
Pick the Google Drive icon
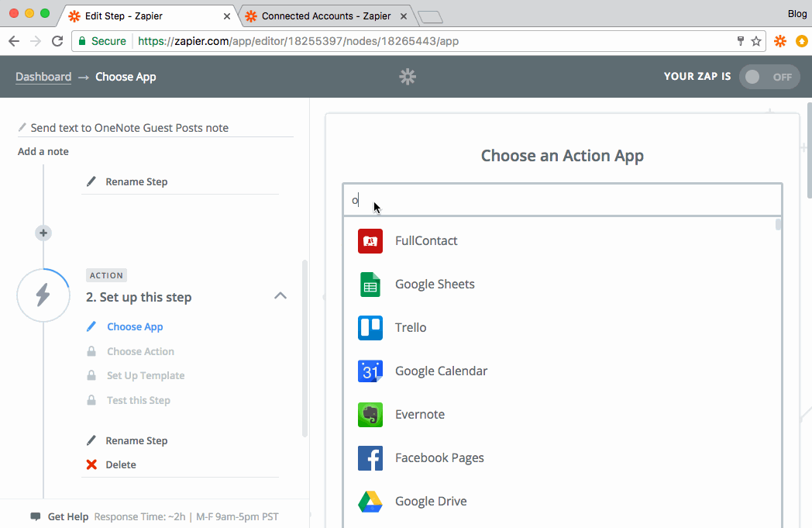point(370,502)
